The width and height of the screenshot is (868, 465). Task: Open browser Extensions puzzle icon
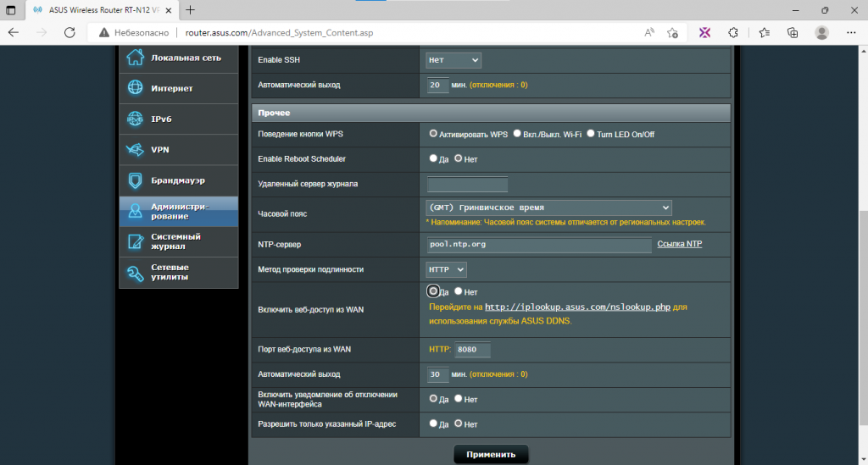(733, 33)
